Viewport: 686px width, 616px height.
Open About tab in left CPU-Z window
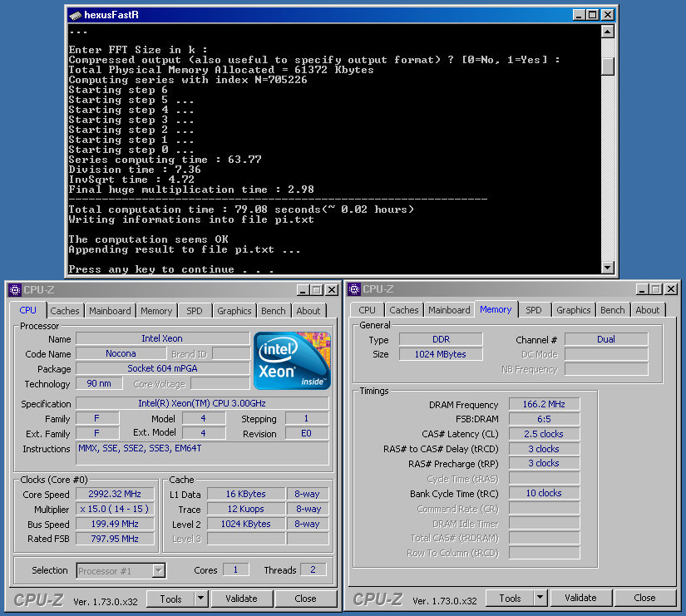coord(308,311)
